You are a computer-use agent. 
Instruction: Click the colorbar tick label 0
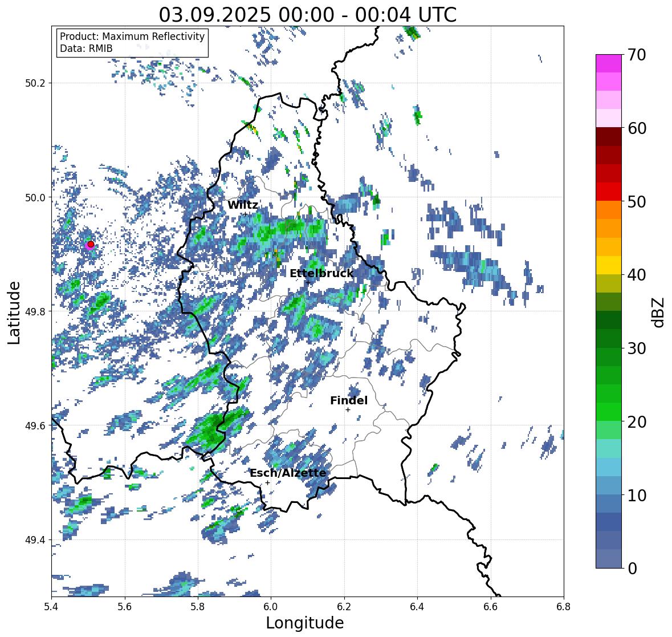tap(632, 569)
